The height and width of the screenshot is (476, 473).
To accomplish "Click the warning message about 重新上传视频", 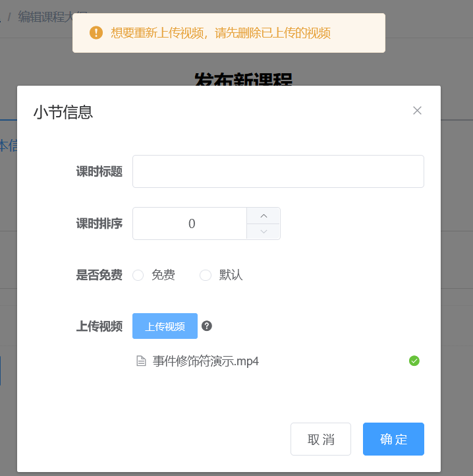I will pyautogui.click(x=221, y=33).
